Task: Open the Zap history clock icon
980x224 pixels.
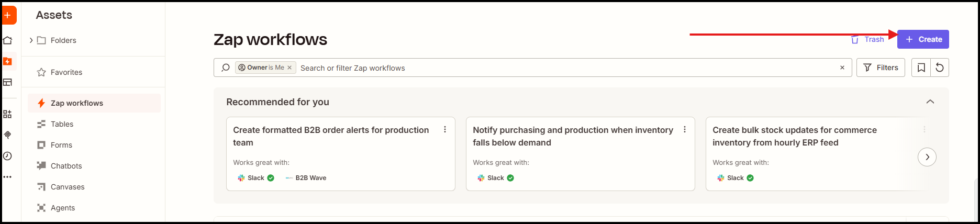Action: click(x=8, y=156)
